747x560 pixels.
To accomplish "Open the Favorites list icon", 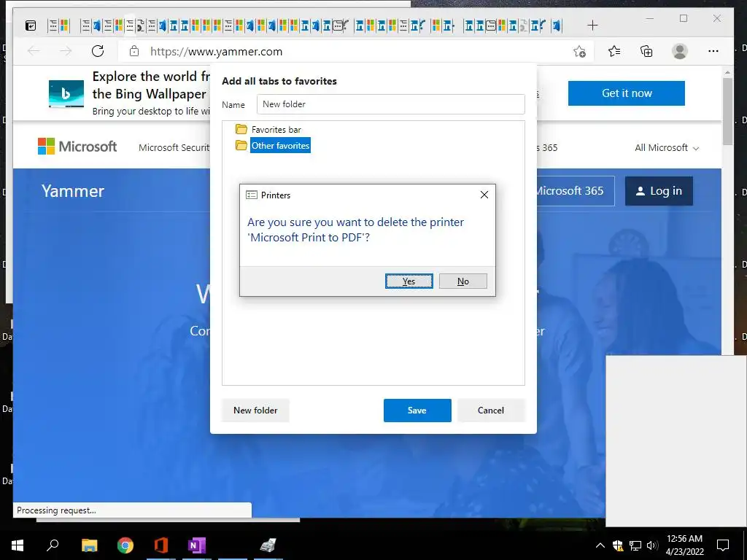I will 614,51.
